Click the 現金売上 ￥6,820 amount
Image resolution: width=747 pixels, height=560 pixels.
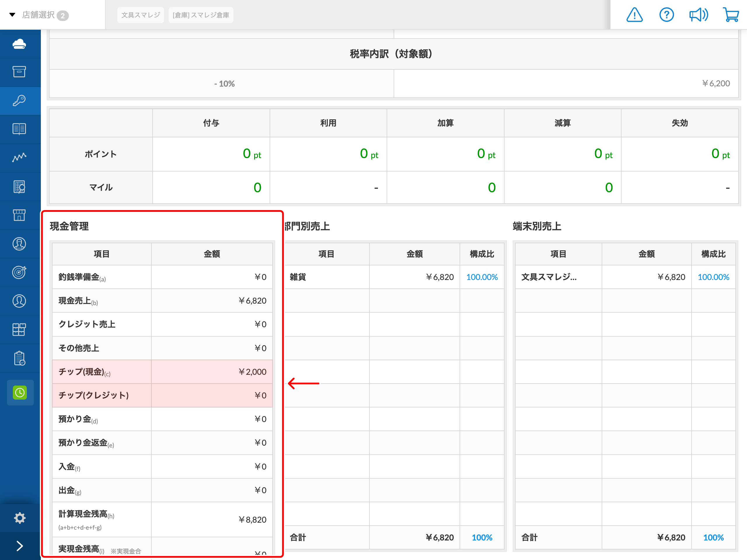click(x=252, y=301)
